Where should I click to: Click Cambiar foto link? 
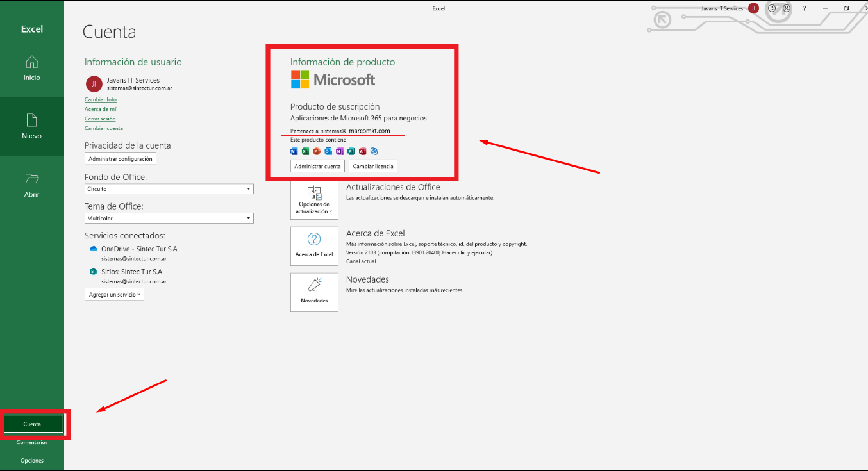click(x=101, y=99)
